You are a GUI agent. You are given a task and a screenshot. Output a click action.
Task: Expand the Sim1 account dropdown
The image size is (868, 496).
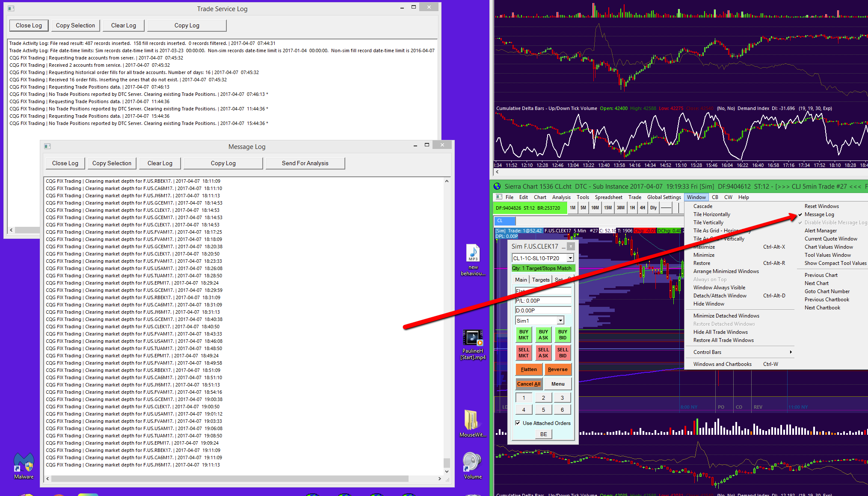(x=560, y=321)
